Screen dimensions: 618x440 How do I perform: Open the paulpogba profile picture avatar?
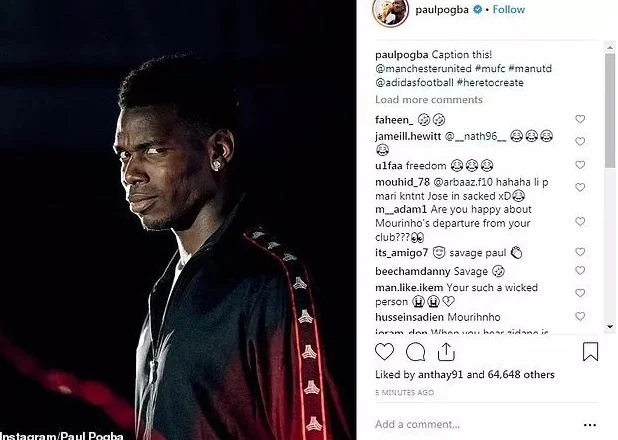pyautogui.click(x=390, y=12)
